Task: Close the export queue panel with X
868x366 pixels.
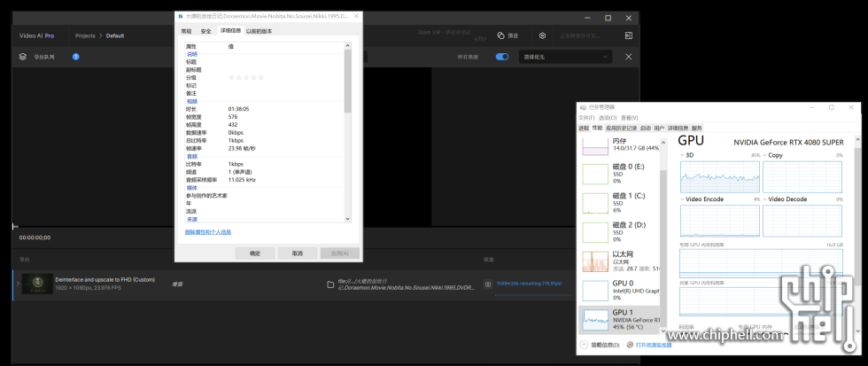Action: (629, 57)
